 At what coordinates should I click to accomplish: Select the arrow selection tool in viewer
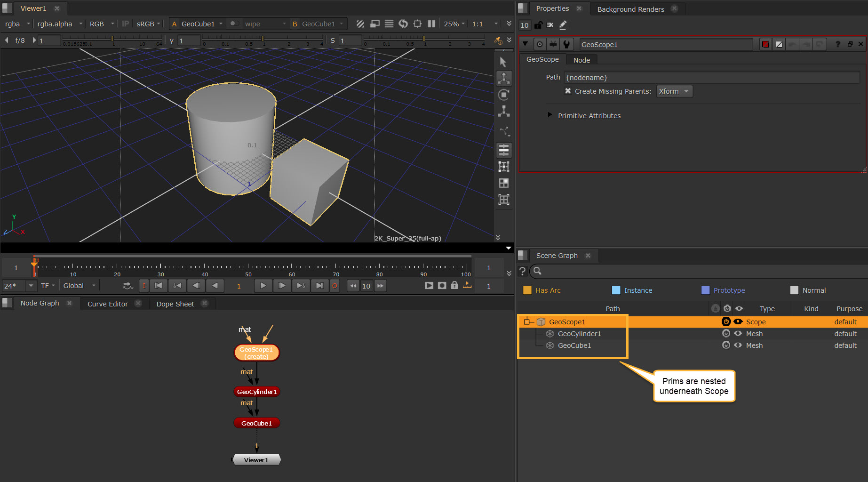pos(503,62)
